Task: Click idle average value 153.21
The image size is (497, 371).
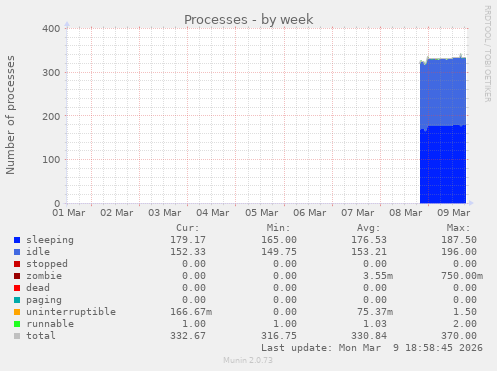Action: pos(369,252)
